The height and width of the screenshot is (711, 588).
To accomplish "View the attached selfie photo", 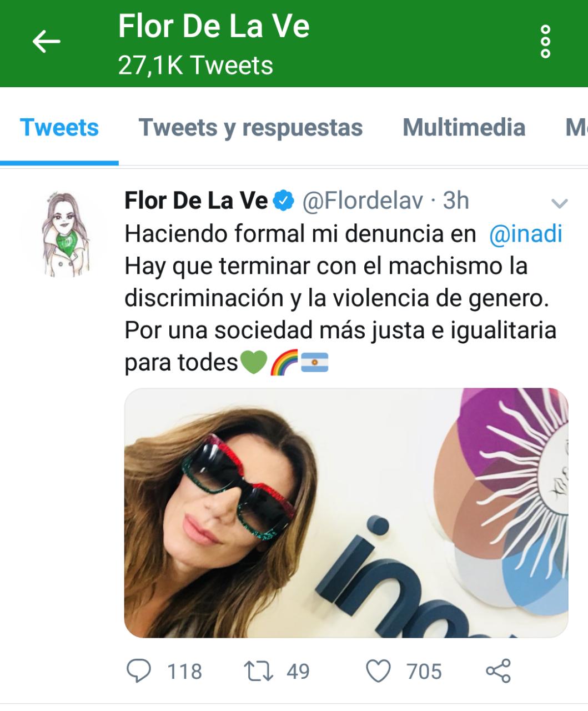I will tap(346, 513).
